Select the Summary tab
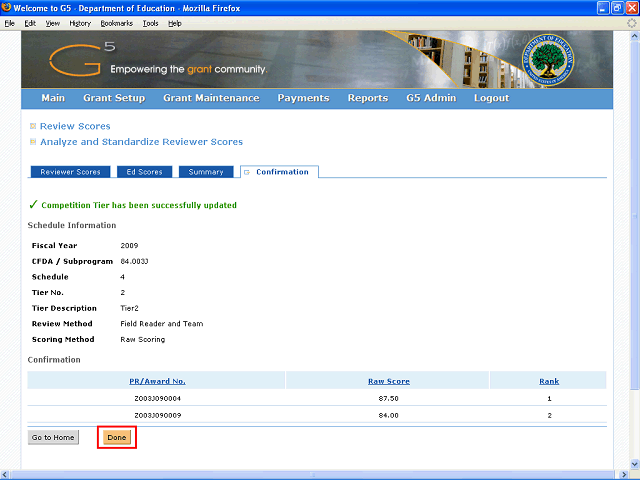The width and height of the screenshot is (640, 480). tap(206, 172)
